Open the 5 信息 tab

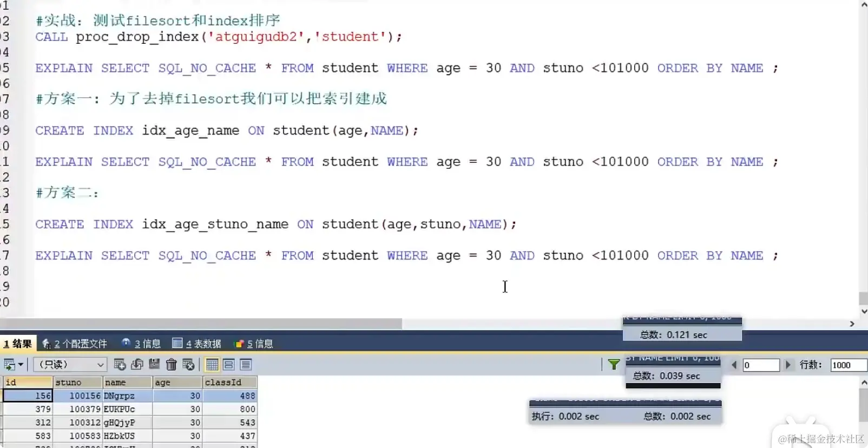click(254, 344)
